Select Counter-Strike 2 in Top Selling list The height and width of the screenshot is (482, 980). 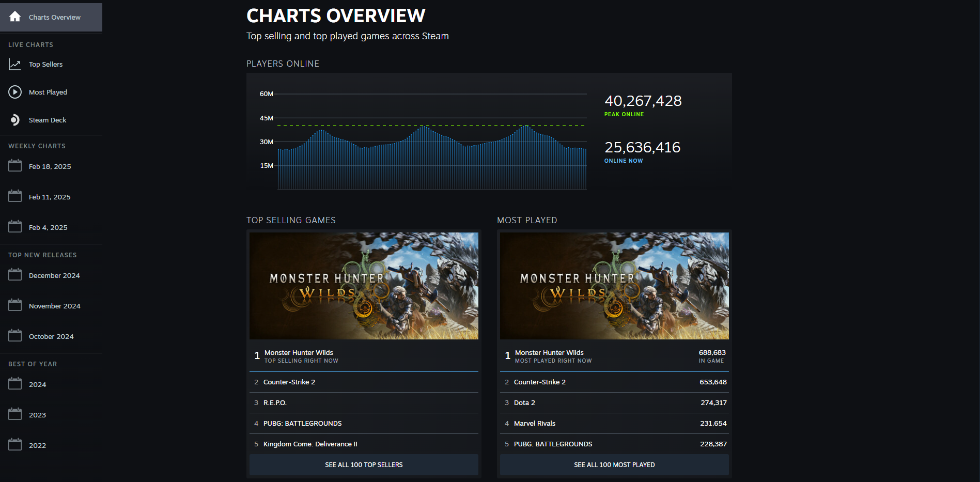(x=364, y=382)
